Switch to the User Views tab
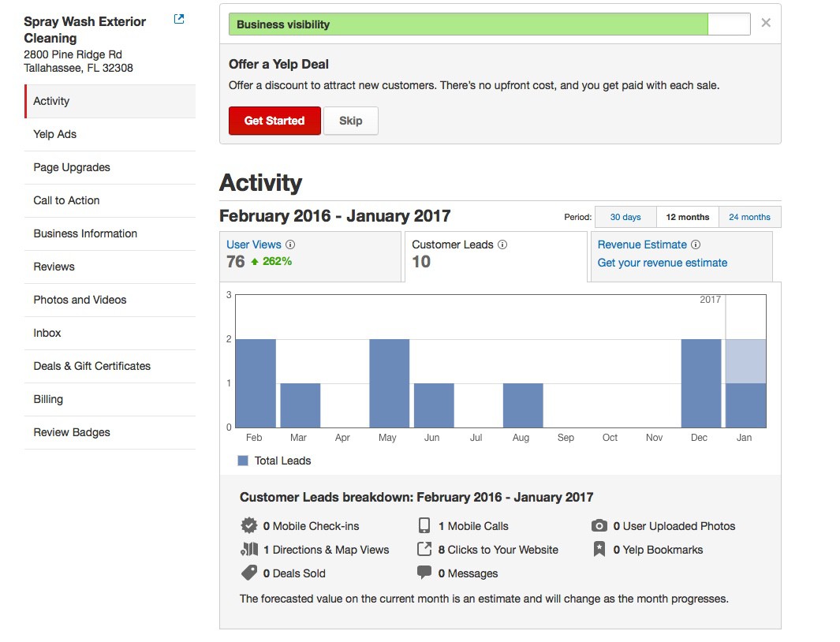This screenshot has height=642, width=840. [x=310, y=256]
